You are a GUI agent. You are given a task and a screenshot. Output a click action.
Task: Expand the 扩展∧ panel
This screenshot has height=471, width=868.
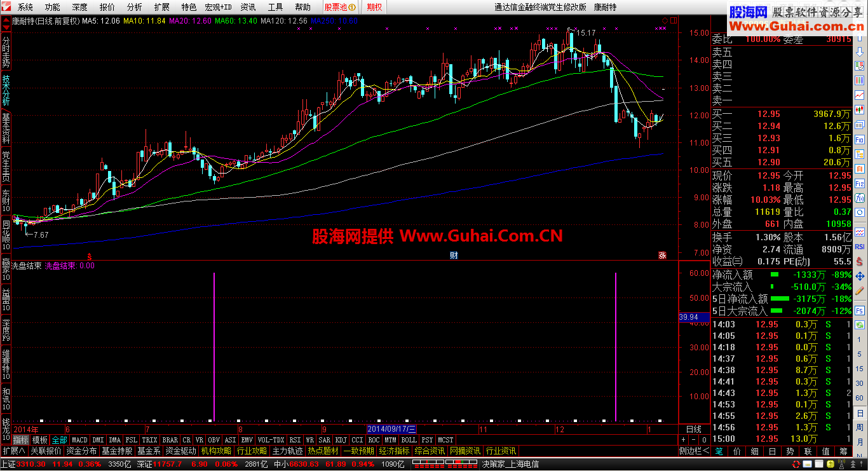(13, 451)
